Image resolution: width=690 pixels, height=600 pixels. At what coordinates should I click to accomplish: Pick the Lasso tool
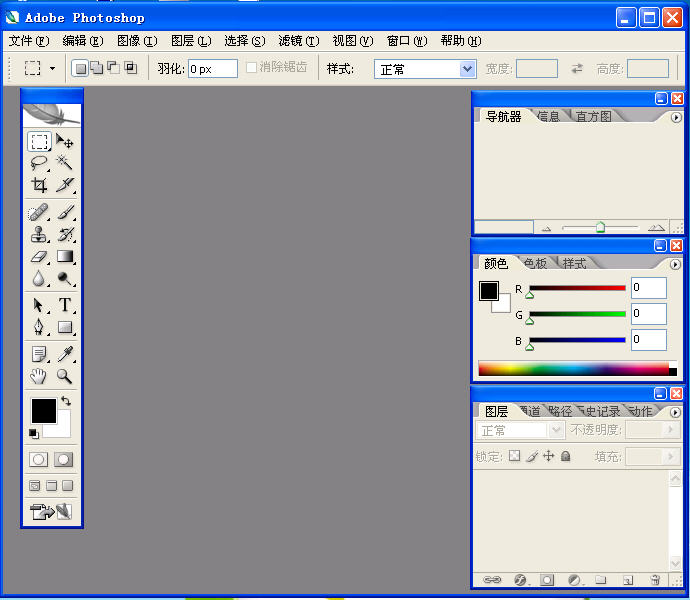click(39, 162)
